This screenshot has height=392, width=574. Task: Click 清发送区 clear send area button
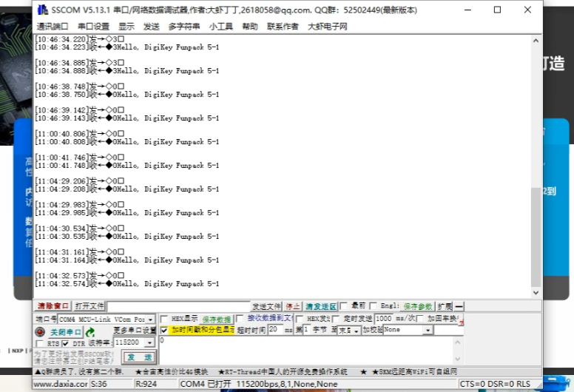(x=321, y=306)
